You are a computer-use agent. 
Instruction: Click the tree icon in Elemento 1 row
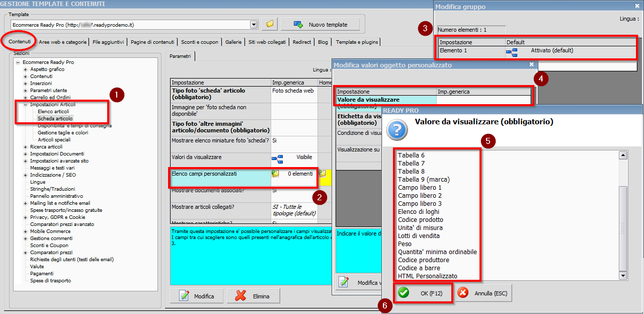512,52
